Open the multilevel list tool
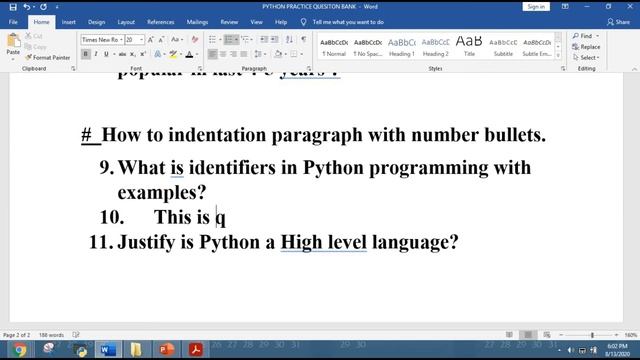This screenshot has height=360, width=640. click(245, 40)
